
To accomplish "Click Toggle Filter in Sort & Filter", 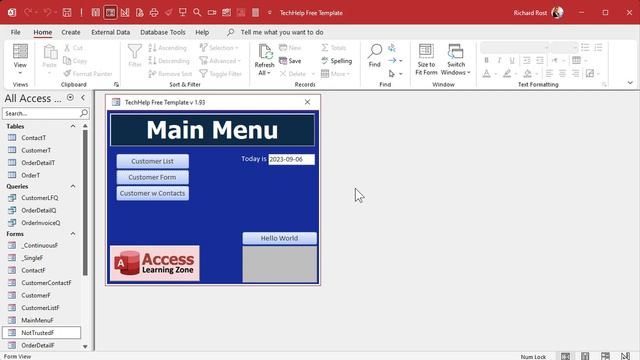I will [x=221, y=73].
